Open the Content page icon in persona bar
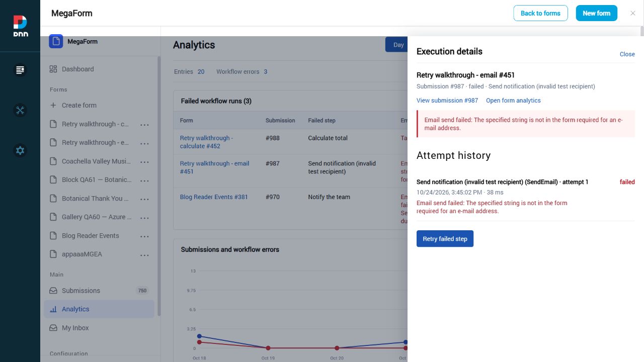 click(x=20, y=70)
